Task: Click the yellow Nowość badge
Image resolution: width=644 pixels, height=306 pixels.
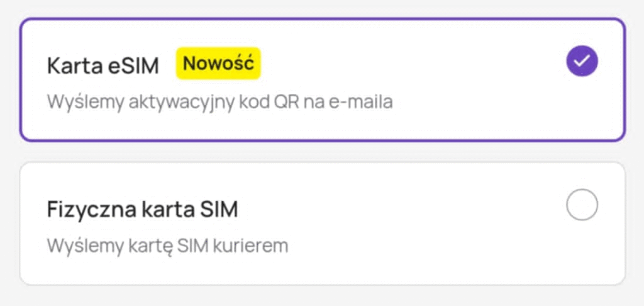Action: point(218,64)
